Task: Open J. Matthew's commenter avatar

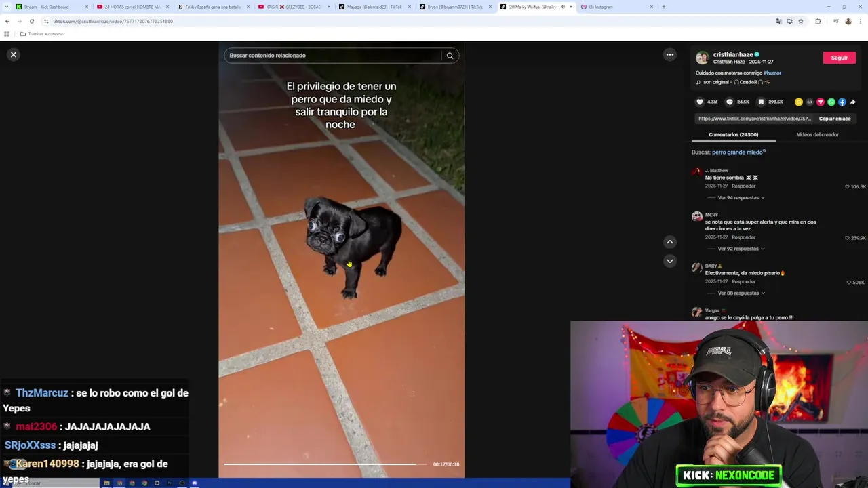Action: (697, 173)
